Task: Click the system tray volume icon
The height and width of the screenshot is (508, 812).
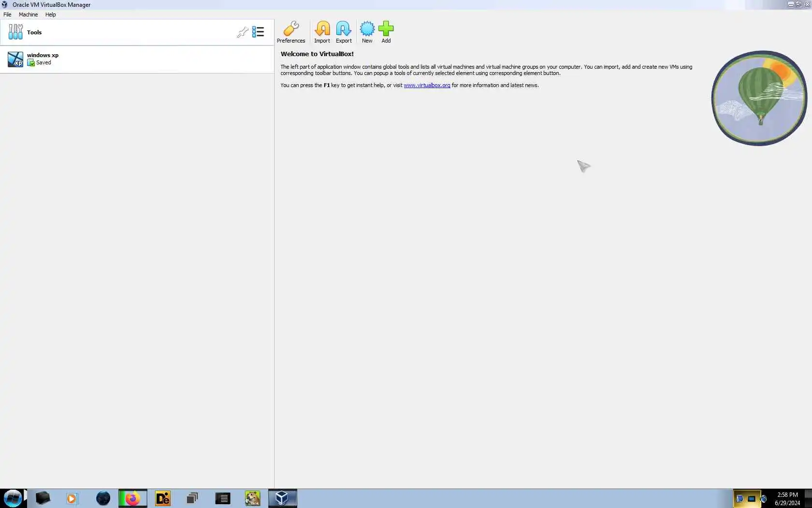Action: click(763, 499)
